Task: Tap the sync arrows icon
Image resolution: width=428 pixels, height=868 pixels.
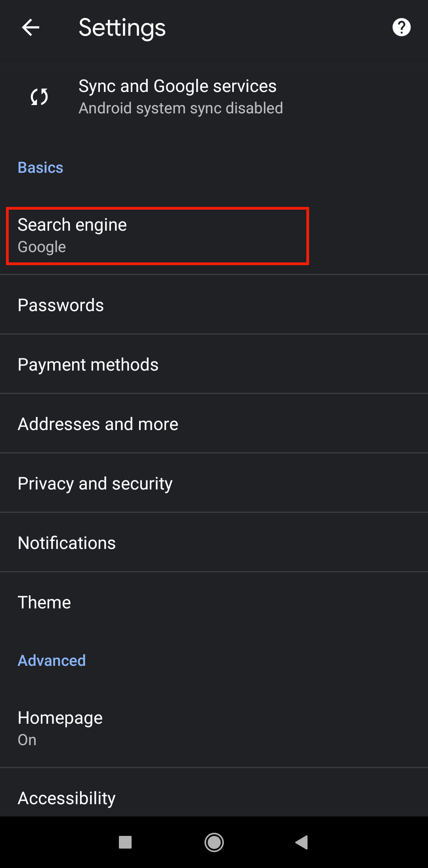Action: point(39,97)
